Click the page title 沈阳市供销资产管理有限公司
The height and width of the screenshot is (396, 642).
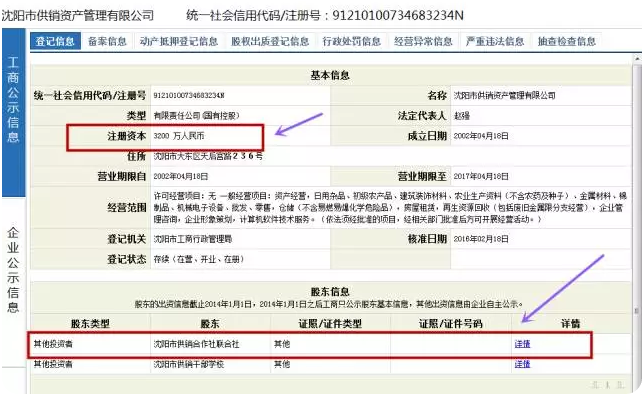point(77,16)
